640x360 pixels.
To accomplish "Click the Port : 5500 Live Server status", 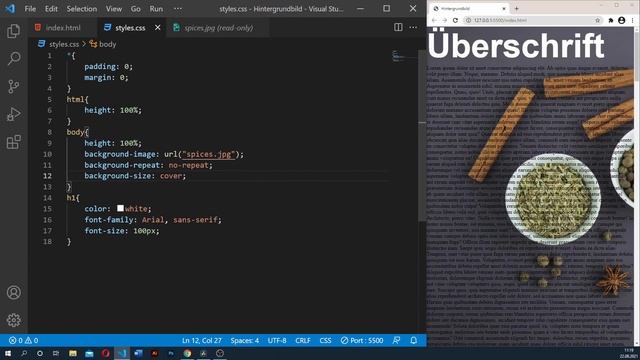I will pos(362,340).
